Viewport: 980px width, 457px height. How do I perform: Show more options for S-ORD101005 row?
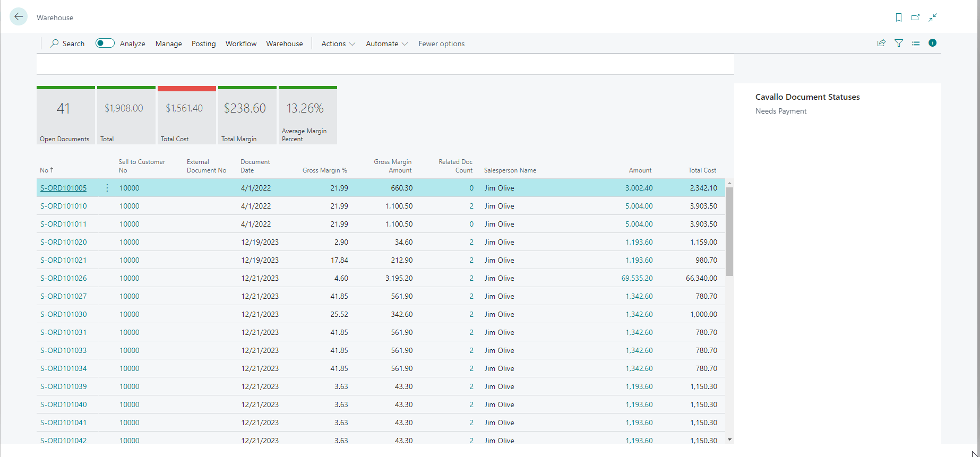tap(107, 188)
